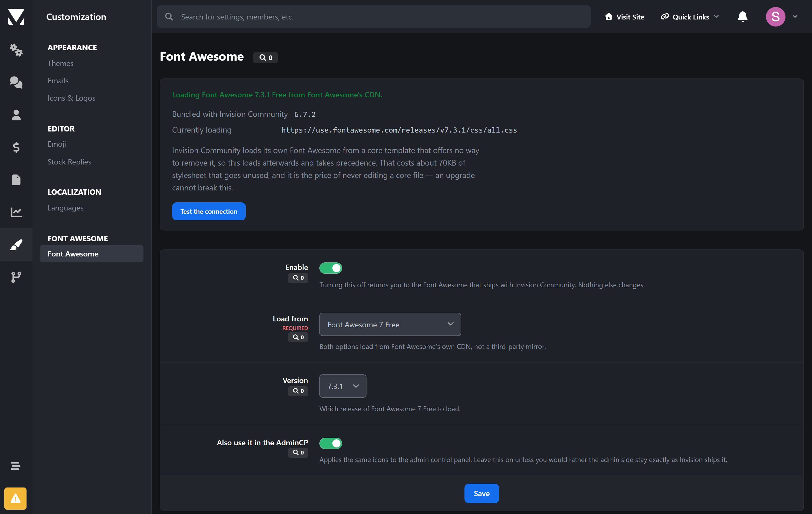
Task: Click the yellow warning triangle icon
Action: click(x=15, y=498)
